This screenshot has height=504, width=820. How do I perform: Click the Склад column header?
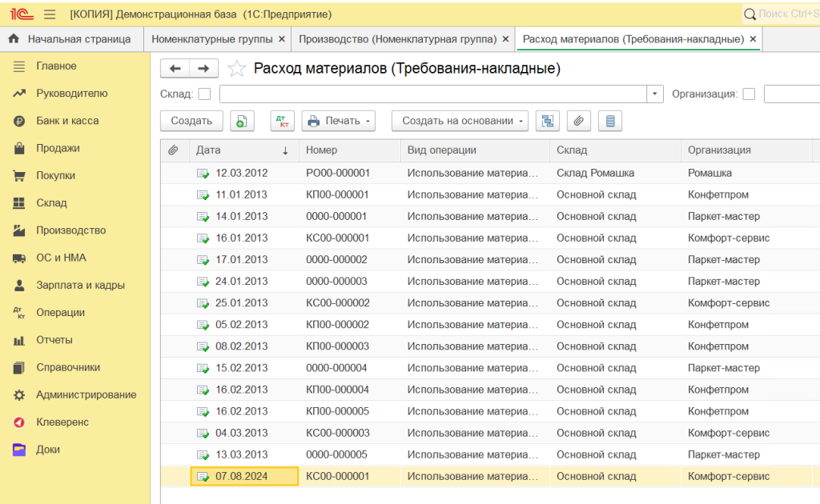click(616, 150)
